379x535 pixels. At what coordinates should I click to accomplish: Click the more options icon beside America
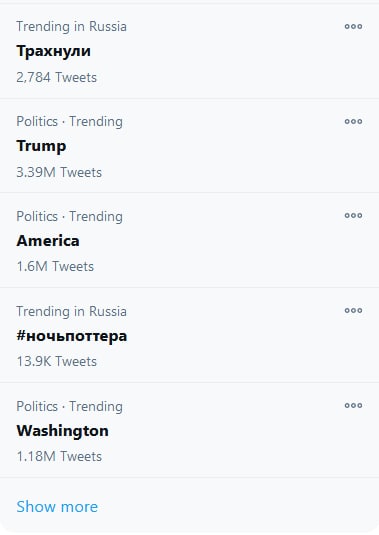[353, 215]
